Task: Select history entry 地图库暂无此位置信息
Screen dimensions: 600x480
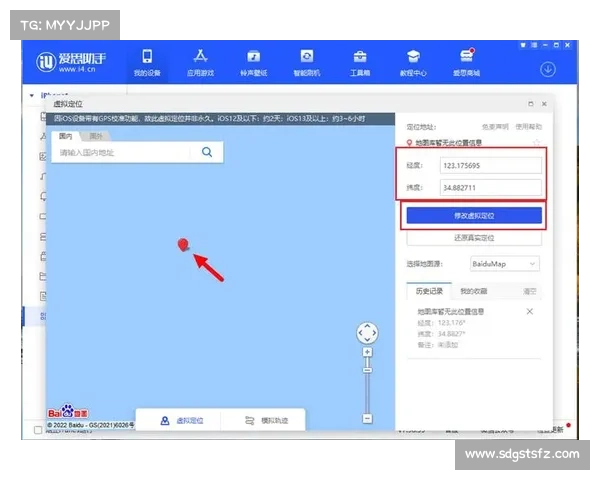Action: (x=450, y=312)
